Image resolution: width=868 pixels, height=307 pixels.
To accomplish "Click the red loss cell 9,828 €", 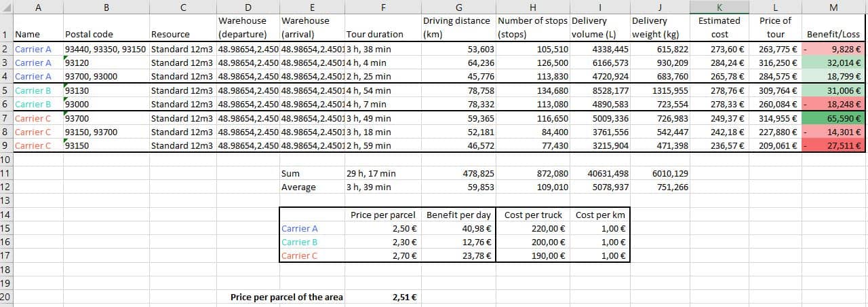I will tap(833, 49).
